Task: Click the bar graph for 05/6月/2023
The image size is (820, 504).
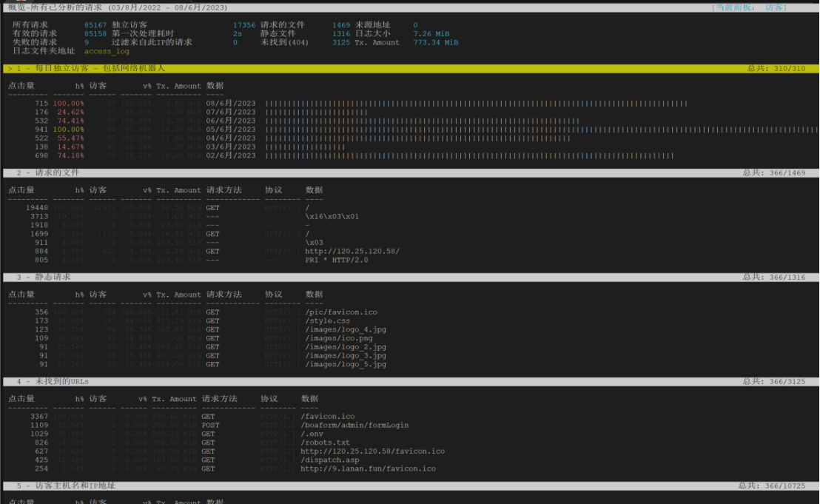Action: coord(542,130)
